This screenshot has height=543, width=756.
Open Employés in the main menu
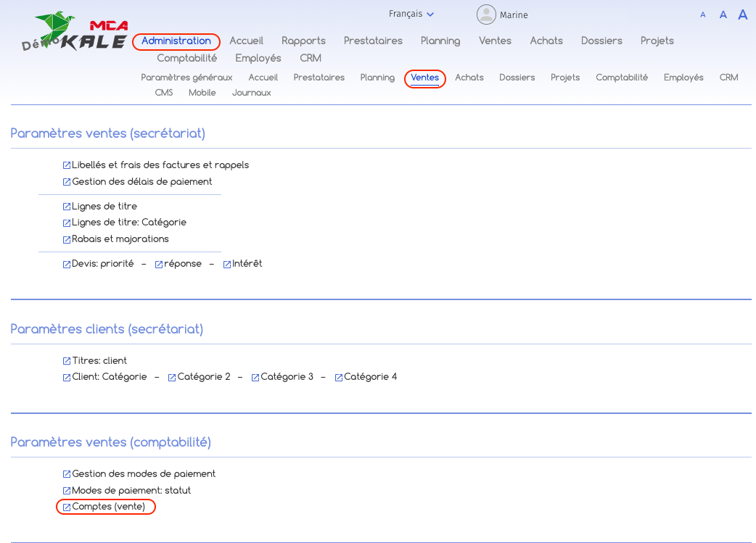click(x=258, y=58)
